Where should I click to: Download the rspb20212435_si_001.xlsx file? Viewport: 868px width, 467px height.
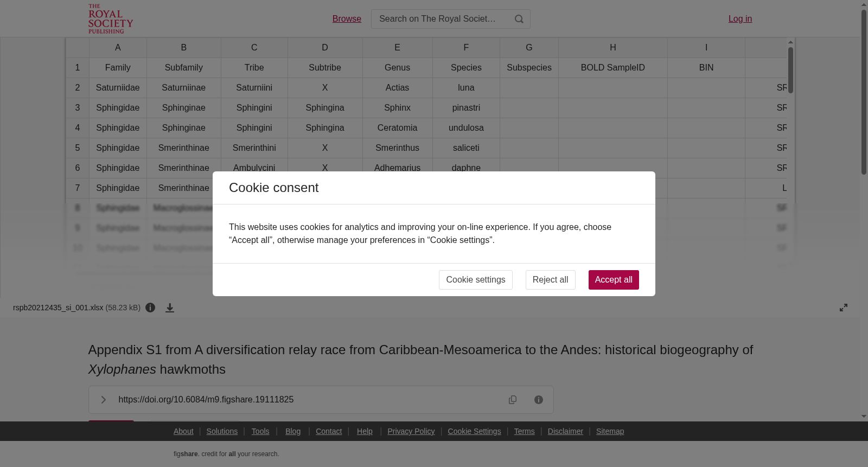[170, 308]
